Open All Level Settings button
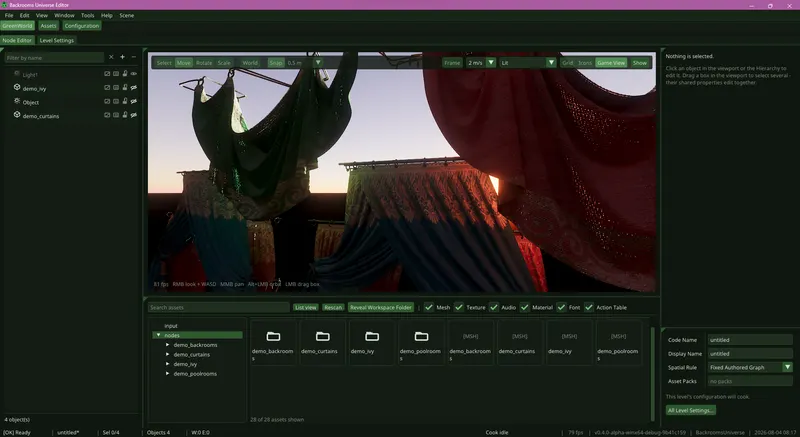 pos(691,410)
